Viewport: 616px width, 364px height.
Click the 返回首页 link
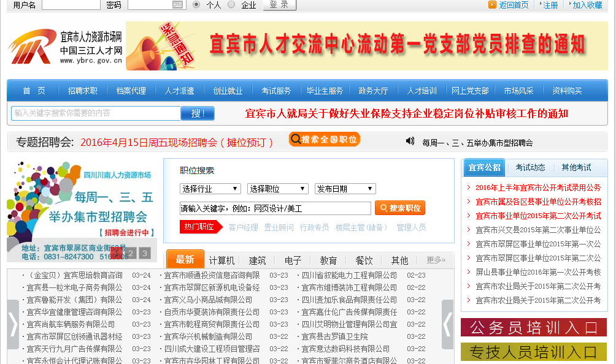point(514,5)
